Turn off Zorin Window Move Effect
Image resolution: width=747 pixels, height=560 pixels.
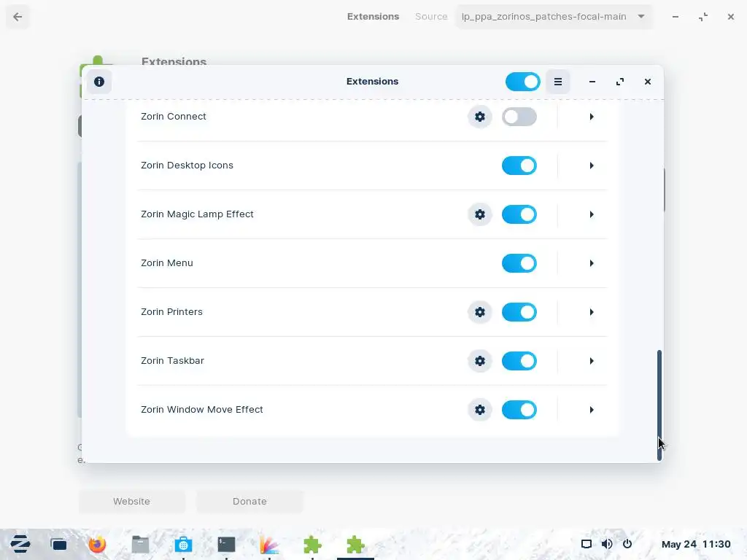[519, 410]
